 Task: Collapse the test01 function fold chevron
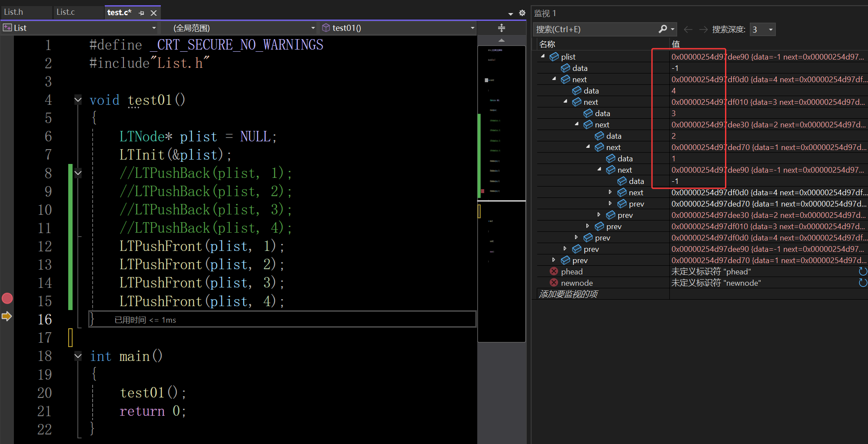point(78,100)
